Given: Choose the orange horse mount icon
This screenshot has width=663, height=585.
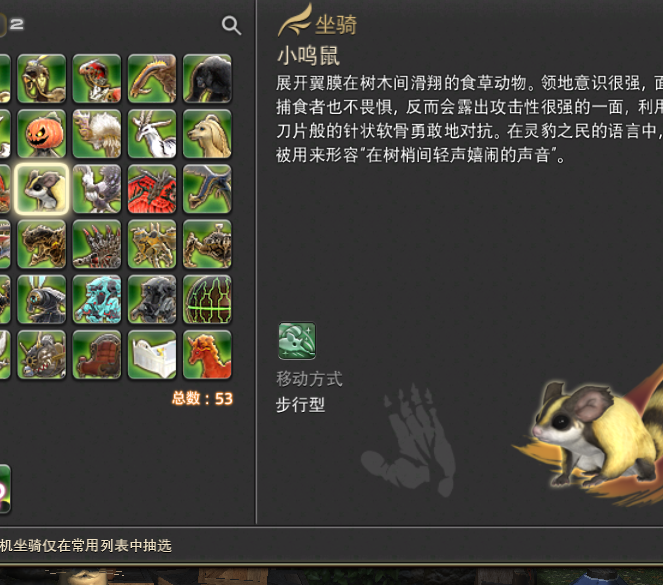Looking at the screenshot, I should 207,355.
